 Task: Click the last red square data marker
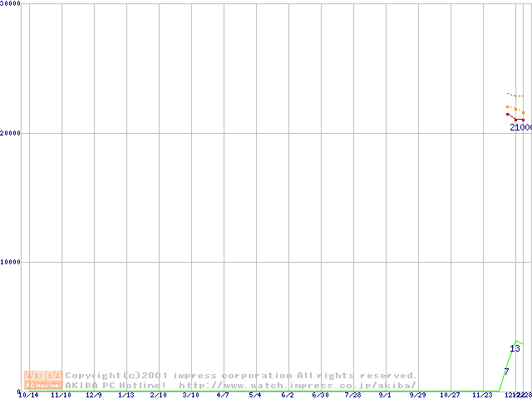click(x=523, y=120)
